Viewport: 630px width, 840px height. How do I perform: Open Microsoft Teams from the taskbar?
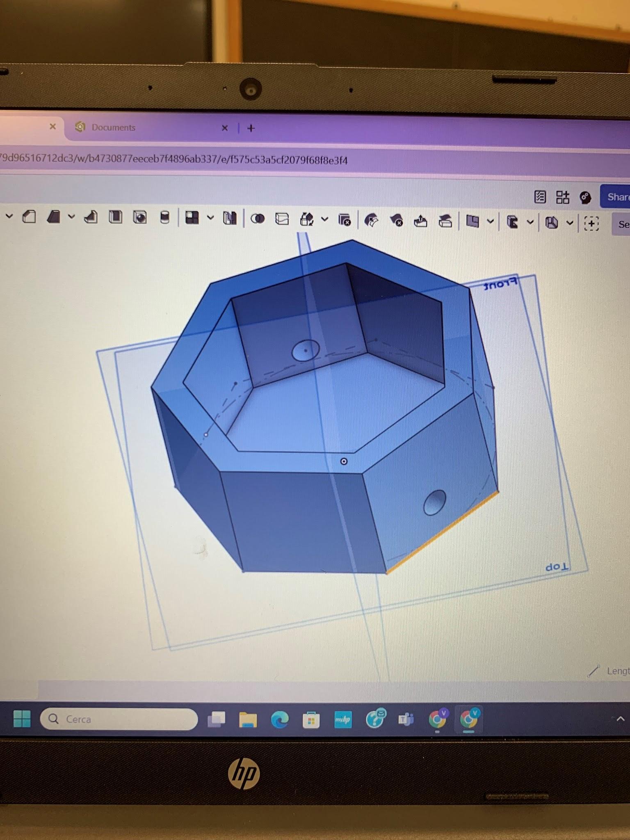pos(406,719)
